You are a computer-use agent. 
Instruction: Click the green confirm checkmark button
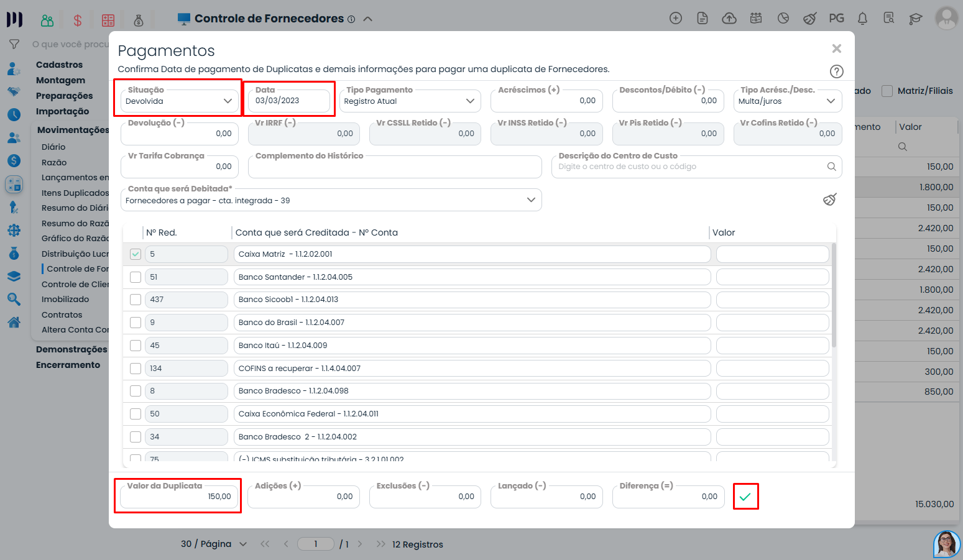pyautogui.click(x=745, y=497)
